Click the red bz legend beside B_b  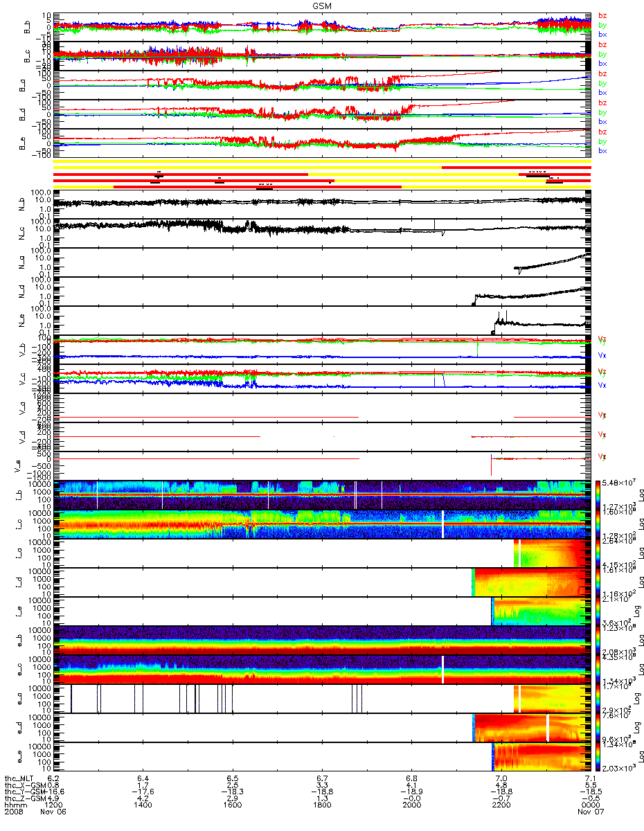click(601, 15)
